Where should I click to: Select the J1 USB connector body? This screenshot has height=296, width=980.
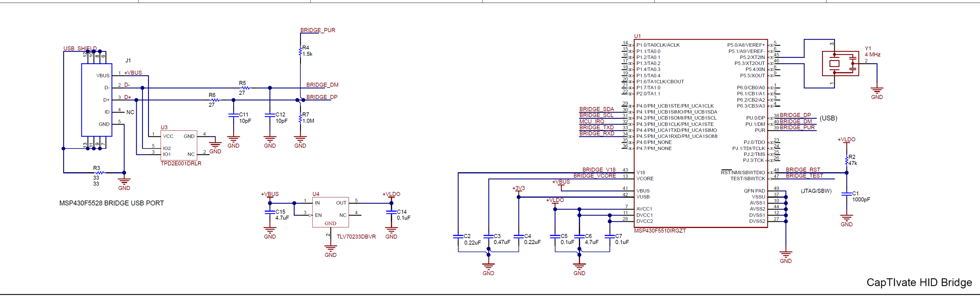click(x=97, y=100)
